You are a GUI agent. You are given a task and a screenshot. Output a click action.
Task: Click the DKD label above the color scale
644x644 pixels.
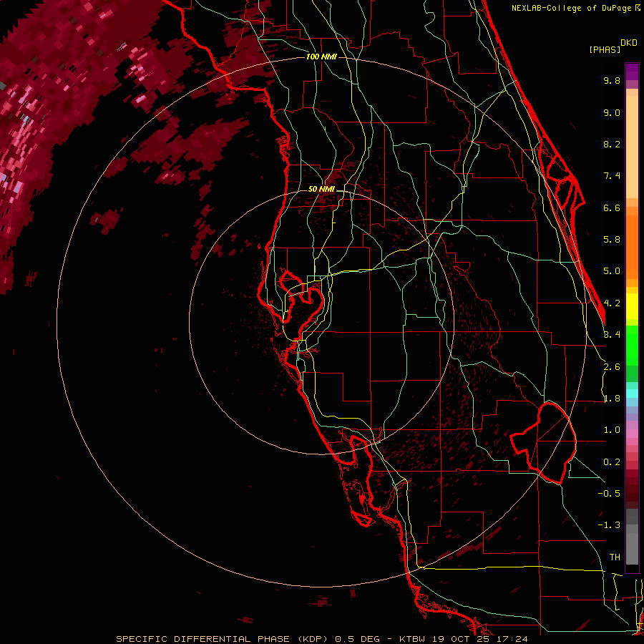[629, 43]
